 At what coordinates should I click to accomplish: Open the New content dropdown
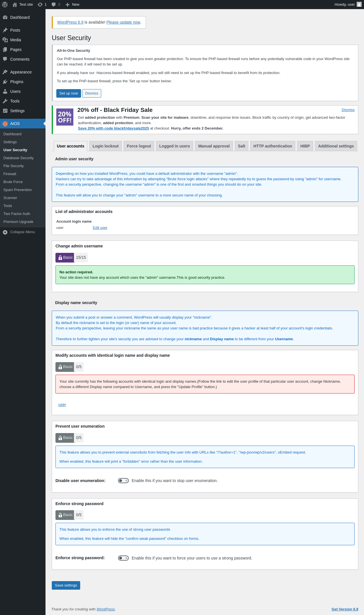73,5
